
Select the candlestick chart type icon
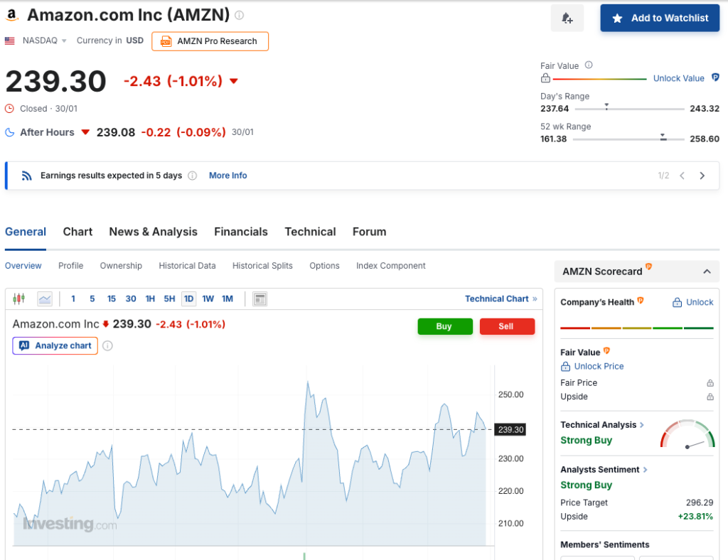click(x=19, y=299)
